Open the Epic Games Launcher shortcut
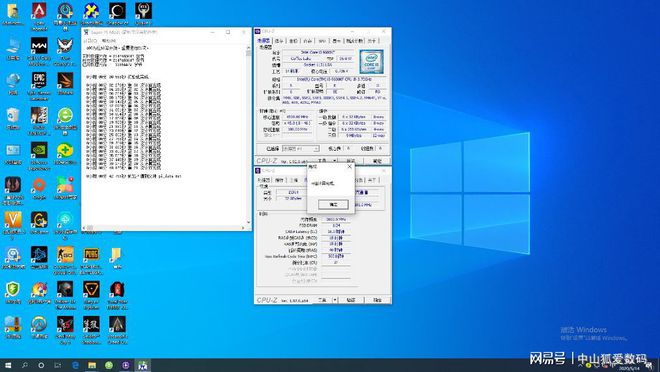Image resolution: width=660 pixels, height=372 pixels. click(x=39, y=80)
